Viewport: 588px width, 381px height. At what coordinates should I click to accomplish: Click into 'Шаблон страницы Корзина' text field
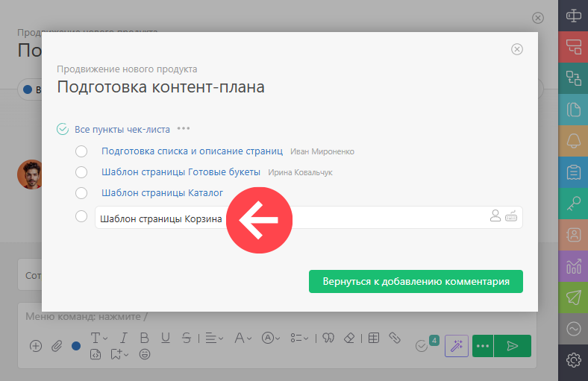pyautogui.click(x=309, y=217)
